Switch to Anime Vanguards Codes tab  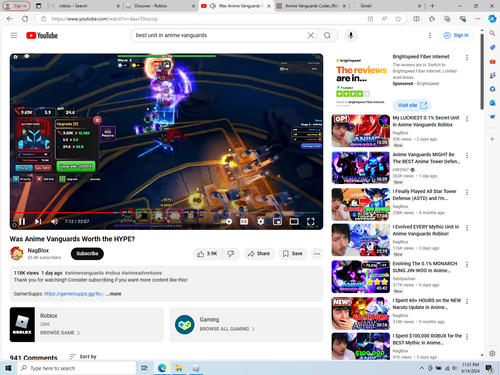point(311,6)
